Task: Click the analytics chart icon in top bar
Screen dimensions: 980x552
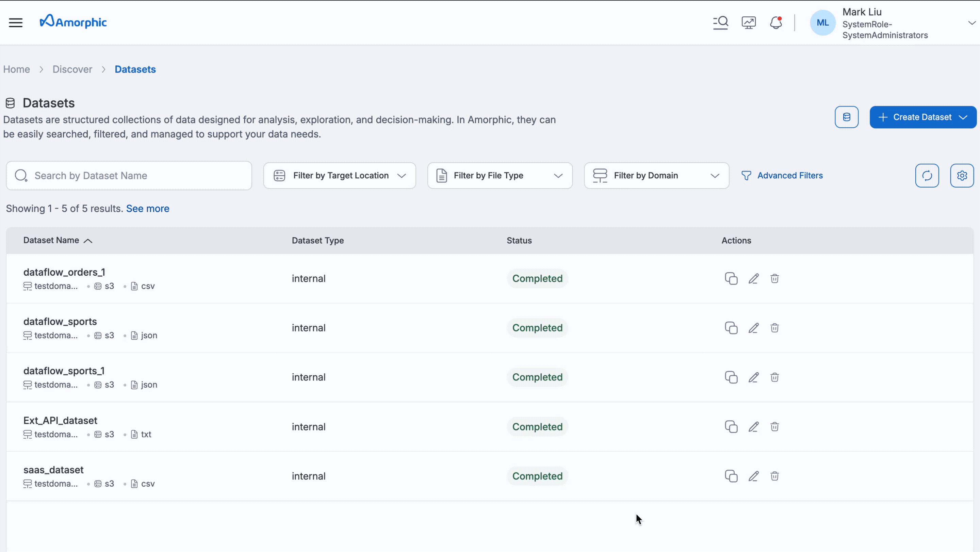Action: click(x=748, y=22)
